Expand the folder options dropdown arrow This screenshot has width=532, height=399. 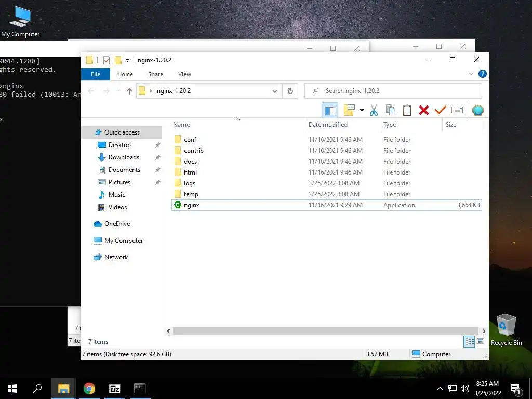pos(362,110)
